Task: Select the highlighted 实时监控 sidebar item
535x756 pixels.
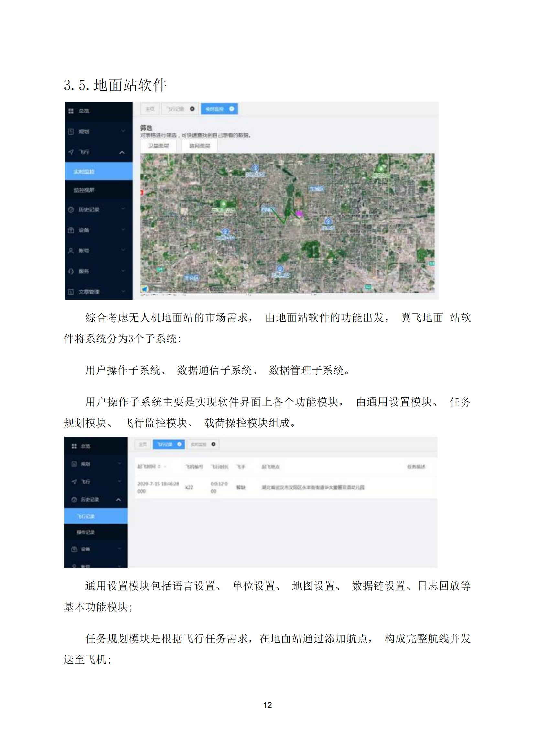Action: (84, 172)
